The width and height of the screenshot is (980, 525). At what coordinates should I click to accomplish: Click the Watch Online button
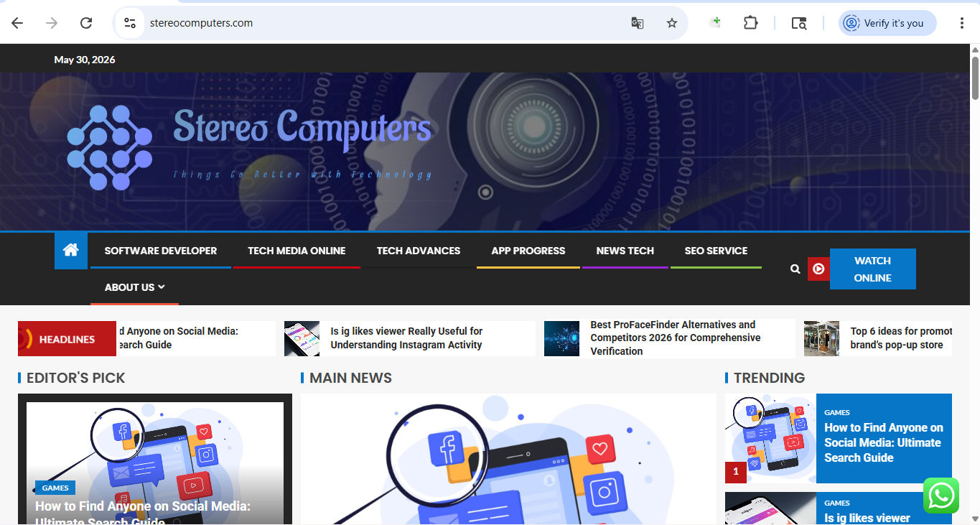click(x=872, y=269)
